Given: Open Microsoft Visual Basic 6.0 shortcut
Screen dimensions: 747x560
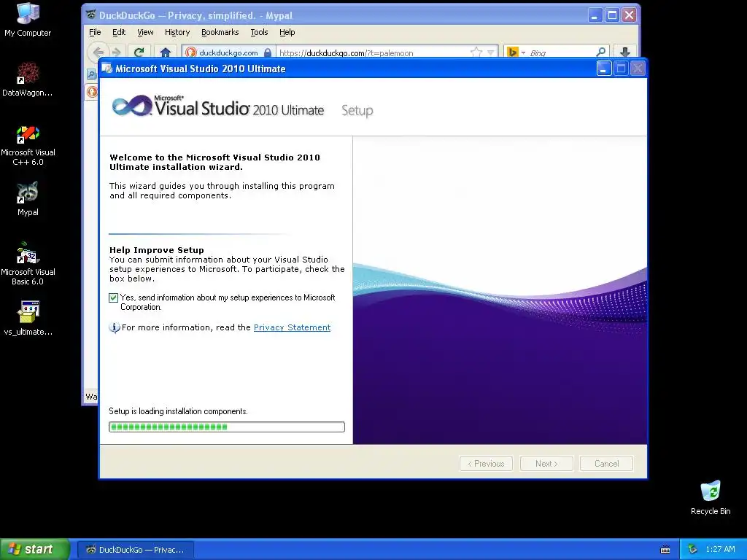Looking at the screenshot, I should click(x=28, y=264).
